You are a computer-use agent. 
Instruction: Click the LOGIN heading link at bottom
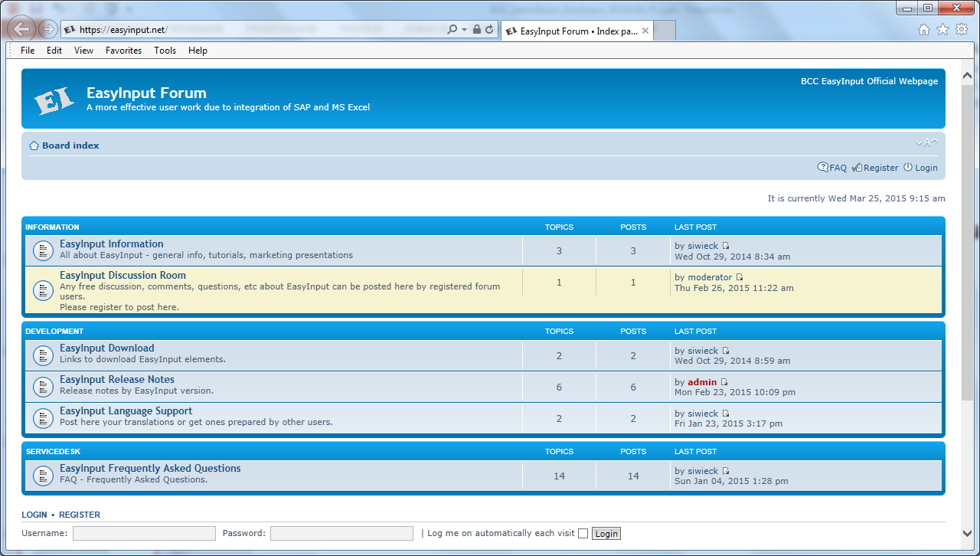point(34,515)
